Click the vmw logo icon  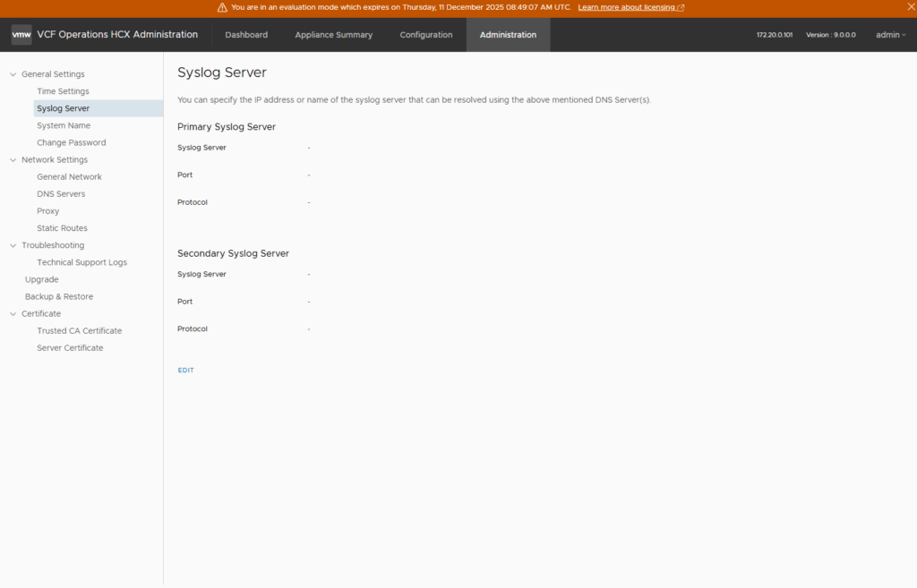tap(21, 35)
